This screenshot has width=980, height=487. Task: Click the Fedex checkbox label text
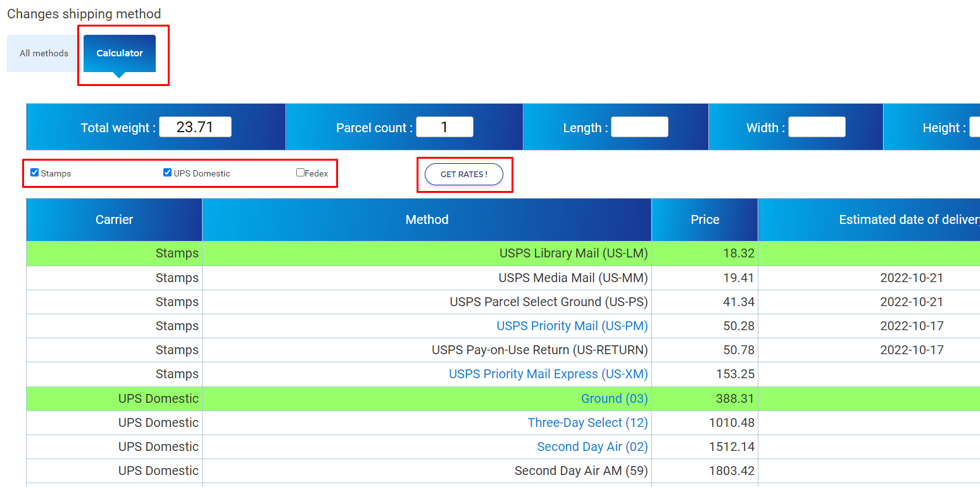click(x=317, y=173)
